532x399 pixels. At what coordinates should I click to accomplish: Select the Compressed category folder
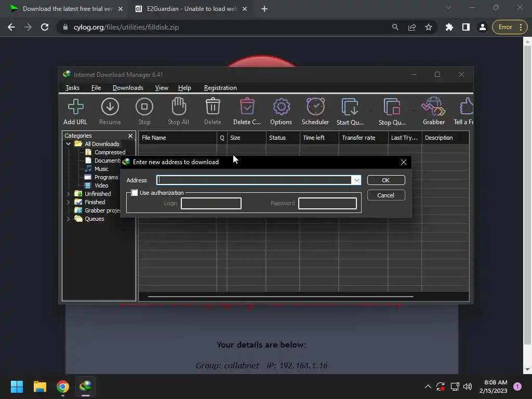pos(110,152)
